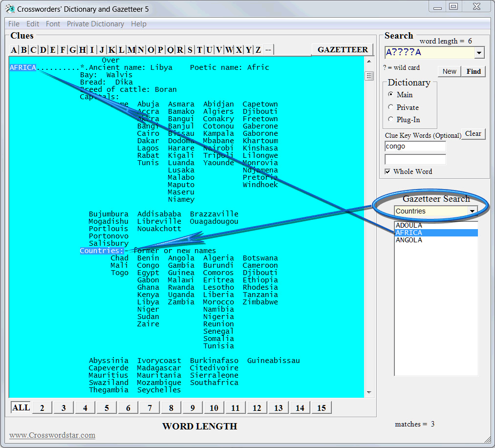Click the GAZETTEER button
The width and height of the screenshot is (495, 448).
[343, 50]
